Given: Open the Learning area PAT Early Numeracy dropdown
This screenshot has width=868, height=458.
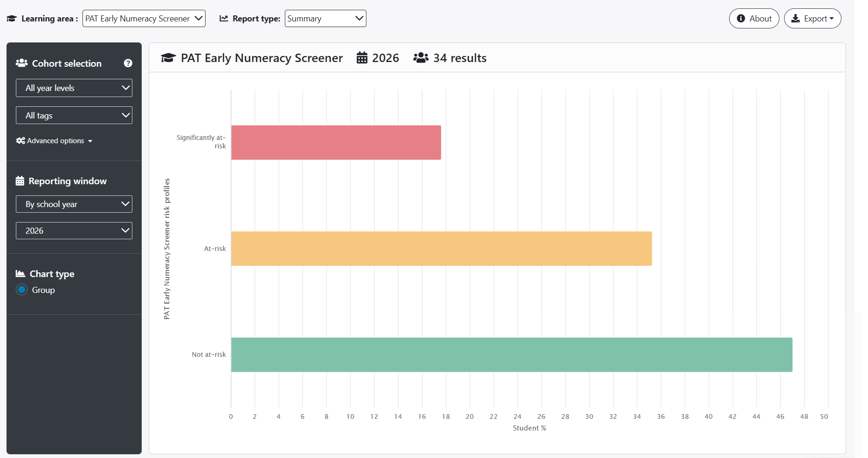Looking at the screenshot, I should 144,19.
